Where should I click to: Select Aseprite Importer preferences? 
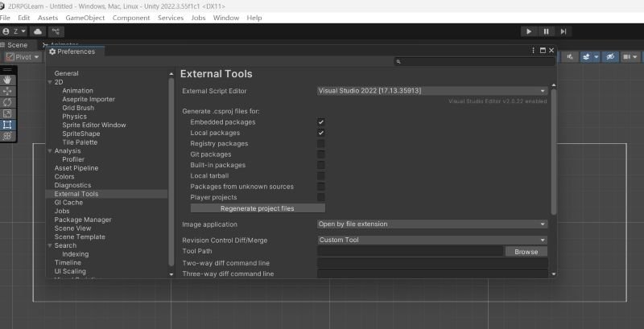(89, 99)
